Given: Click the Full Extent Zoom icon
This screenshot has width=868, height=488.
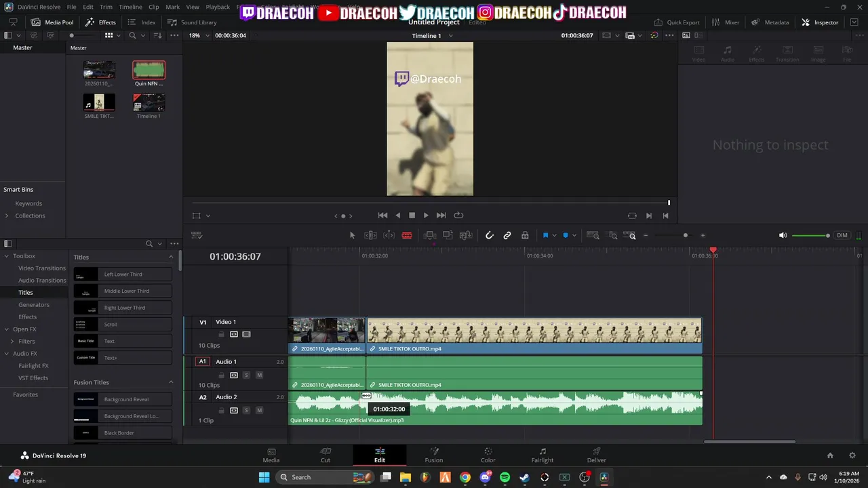Looking at the screenshot, I should pos(593,235).
